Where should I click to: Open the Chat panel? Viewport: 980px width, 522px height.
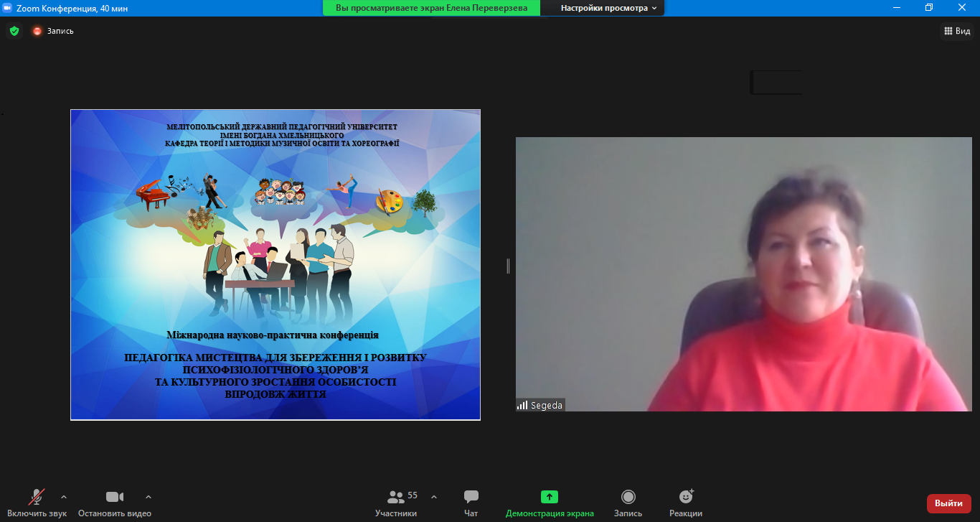click(x=471, y=497)
